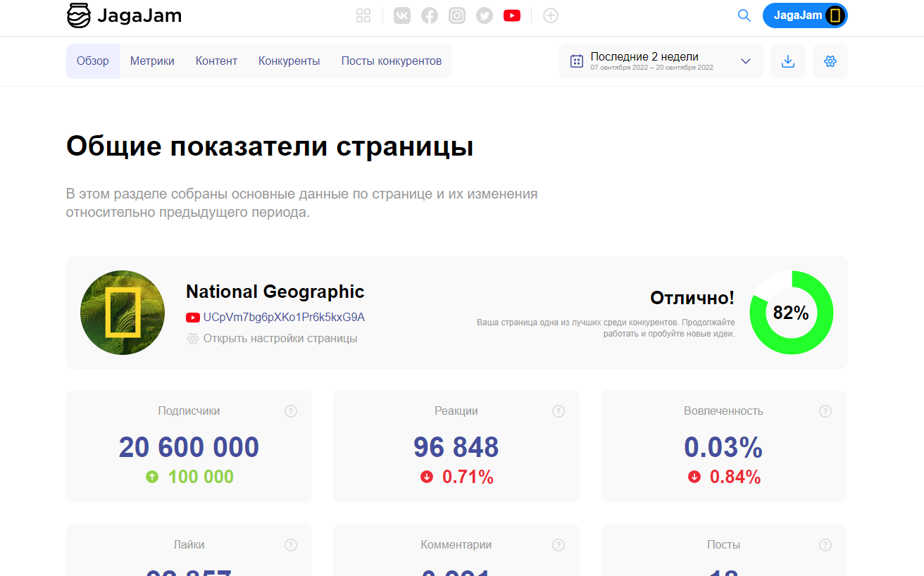Open the report download icon
This screenshot has height=576, width=924.
pos(787,61)
